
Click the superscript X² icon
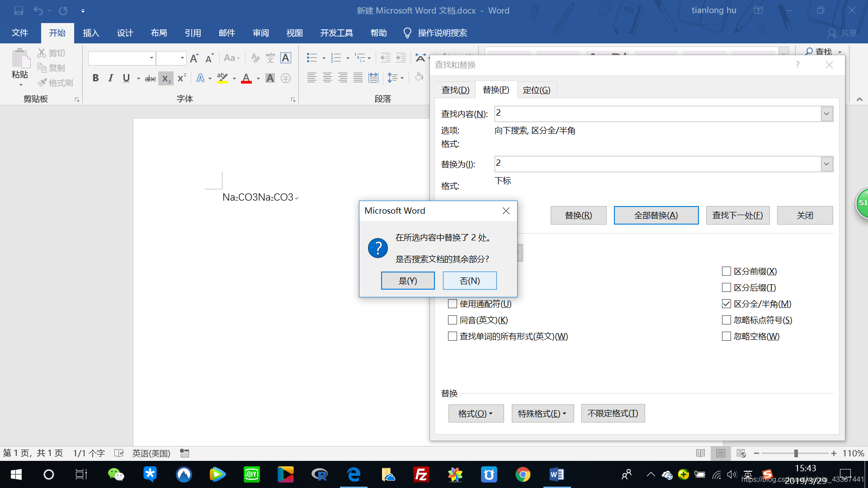click(182, 78)
